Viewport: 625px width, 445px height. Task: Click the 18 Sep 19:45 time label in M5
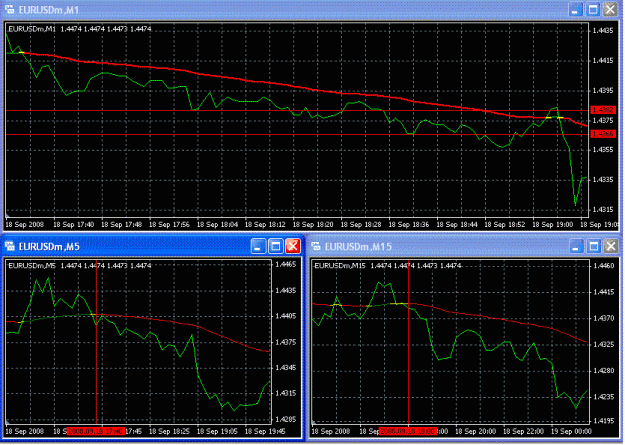[x=265, y=431]
